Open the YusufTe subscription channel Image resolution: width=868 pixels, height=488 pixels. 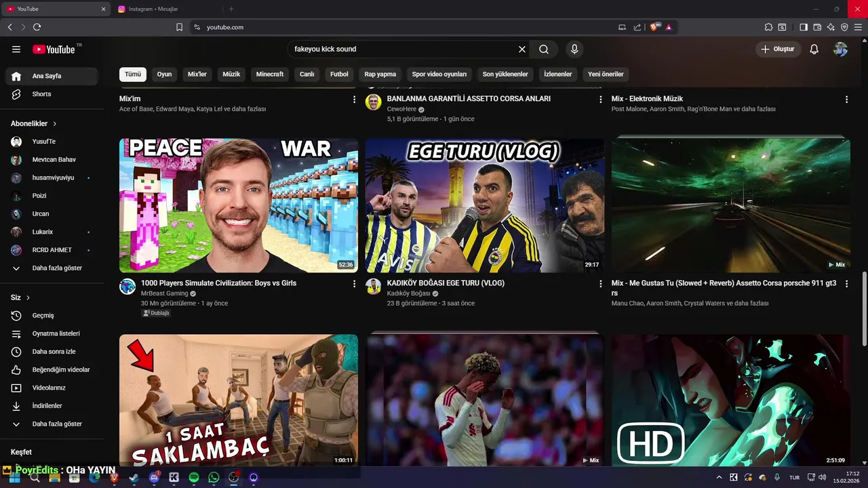[x=52, y=142]
